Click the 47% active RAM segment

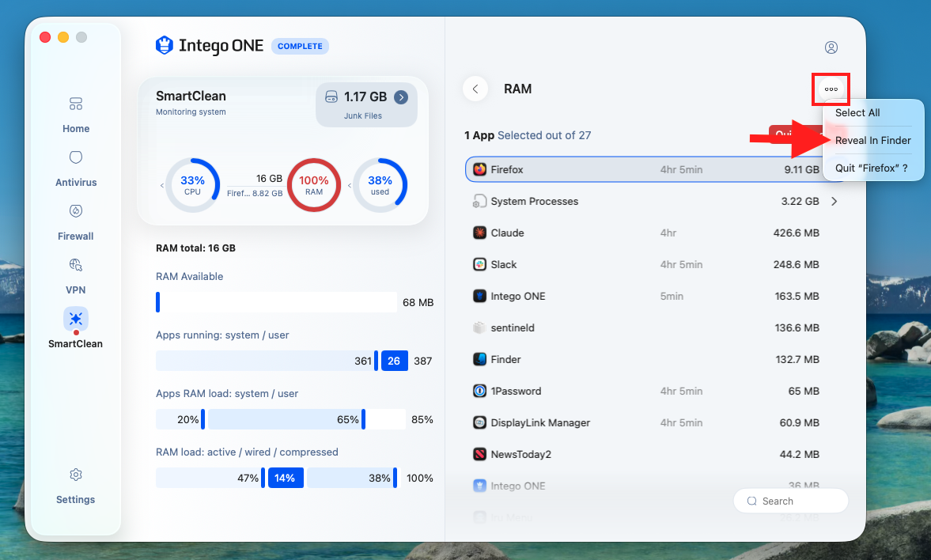pos(210,478)
